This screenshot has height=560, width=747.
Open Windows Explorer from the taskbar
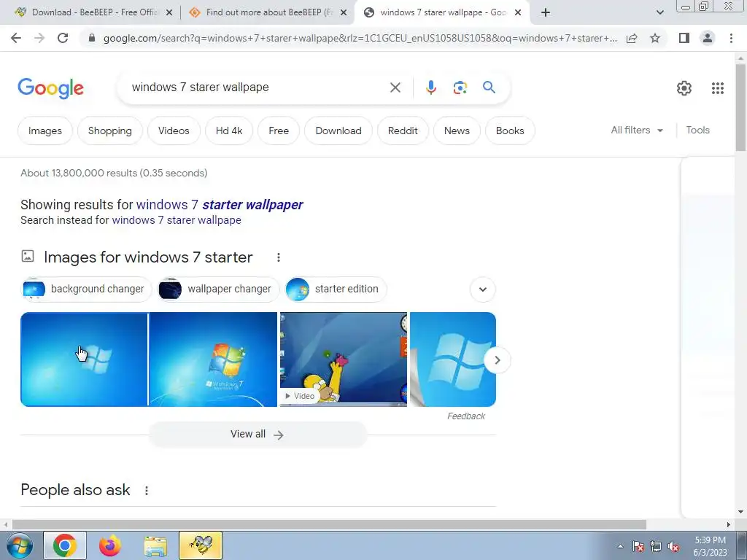click(155, 545)
